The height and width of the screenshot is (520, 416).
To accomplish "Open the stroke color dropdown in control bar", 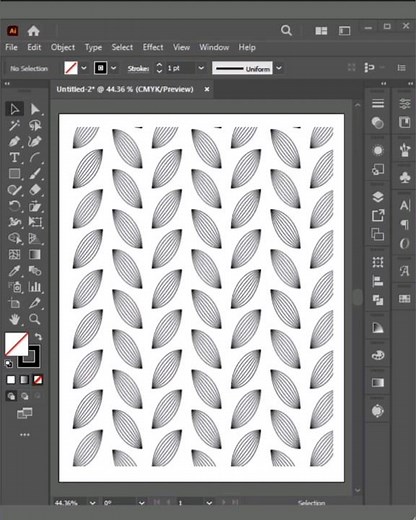I will pos(114,68).
